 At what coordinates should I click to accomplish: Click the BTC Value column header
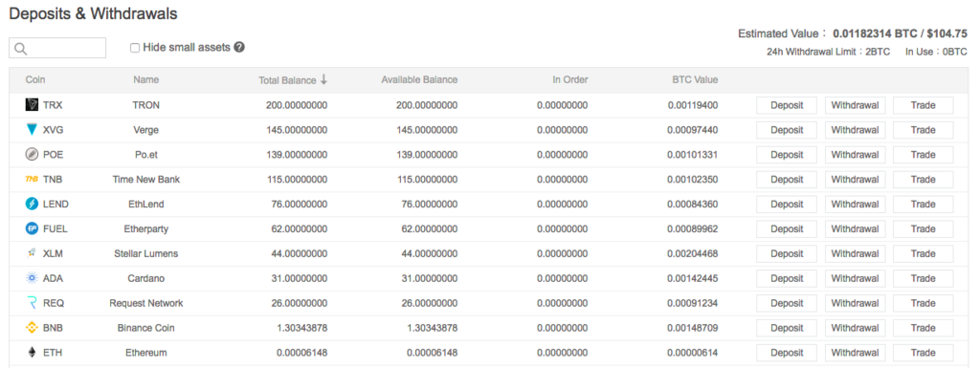pyautogui.click(x=695, y=80)
